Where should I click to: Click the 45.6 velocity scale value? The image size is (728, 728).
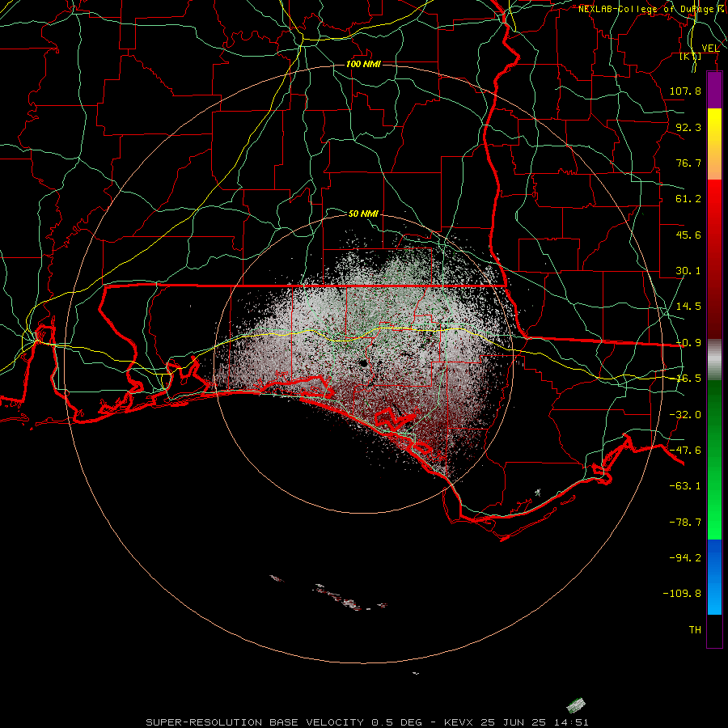coord(688,235)
